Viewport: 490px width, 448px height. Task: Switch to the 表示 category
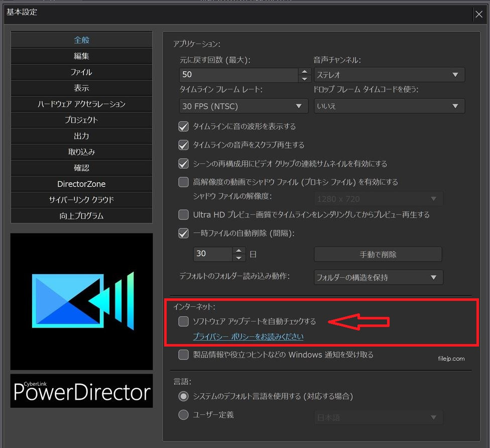(81, 88)
